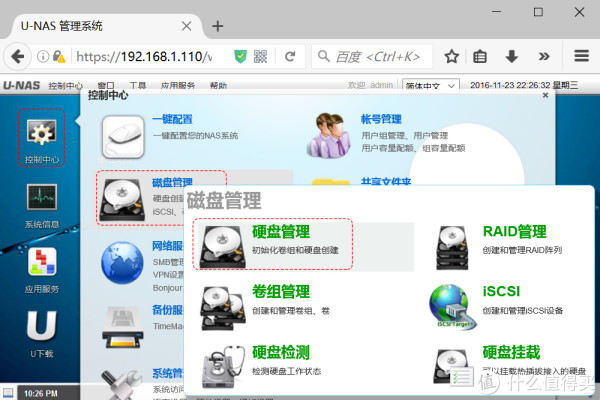Open the 工具 menu
This screenshot has height=400, width=600.
point(138,85)
